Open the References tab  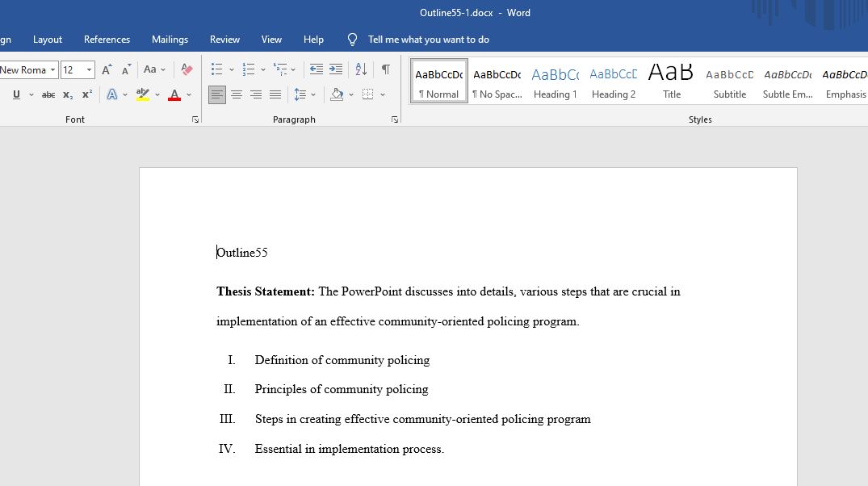pyautogui.click(x=107, y=40)
